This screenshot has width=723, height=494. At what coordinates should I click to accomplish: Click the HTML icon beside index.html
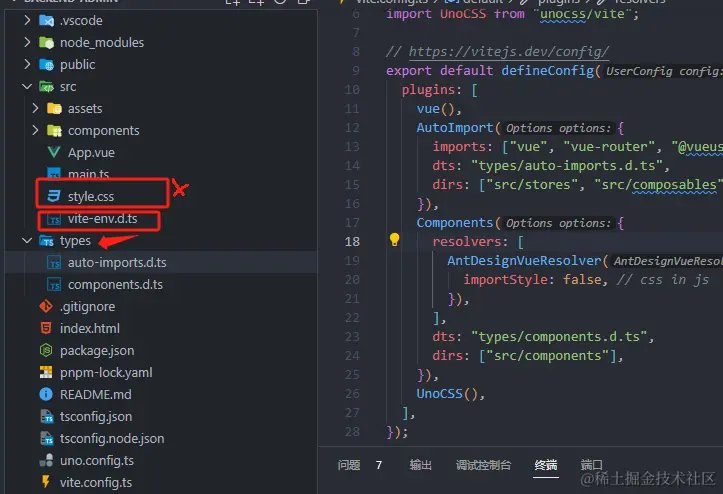(46, 328)
